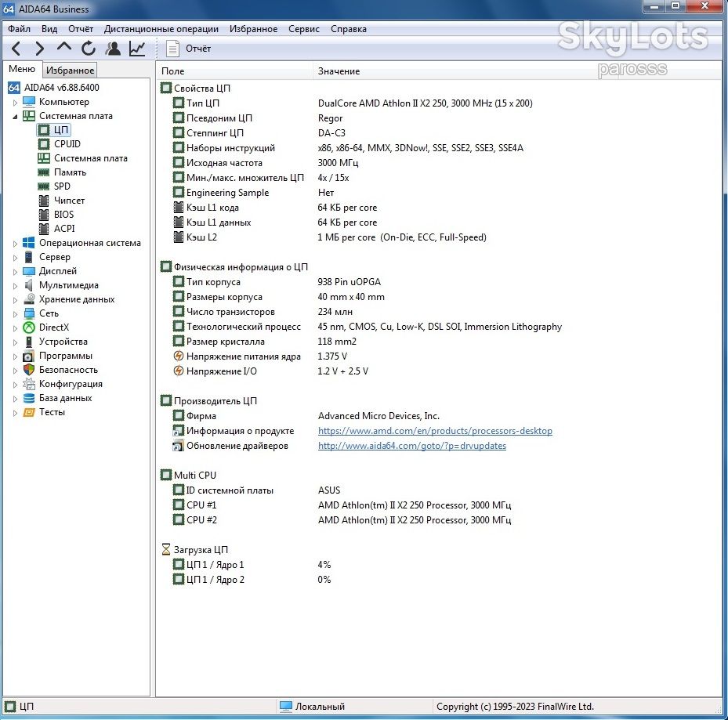The image size is (728, 720).
Task: Open the Сервис menu
Action: (303, 29)
